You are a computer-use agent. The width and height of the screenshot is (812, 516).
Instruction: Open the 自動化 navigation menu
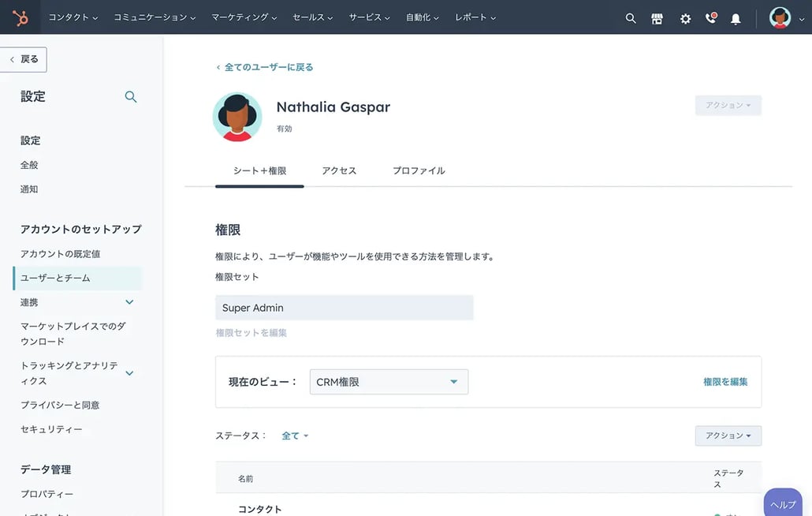coord(422,17)
